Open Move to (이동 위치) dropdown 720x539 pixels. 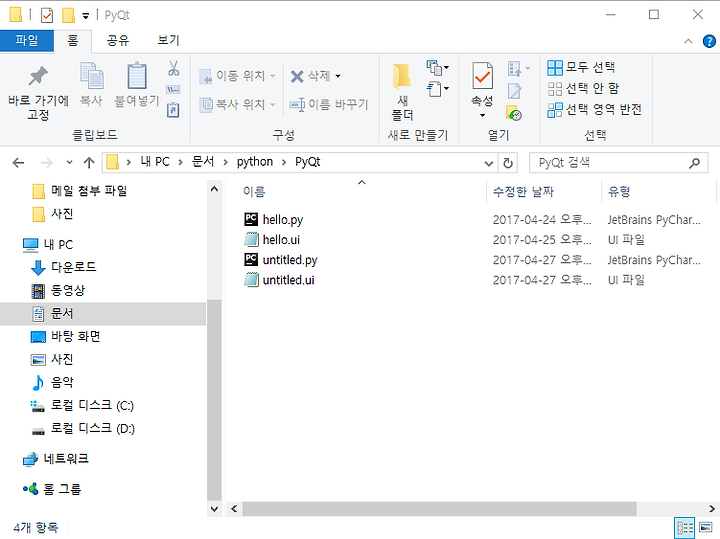coord(237,76)
